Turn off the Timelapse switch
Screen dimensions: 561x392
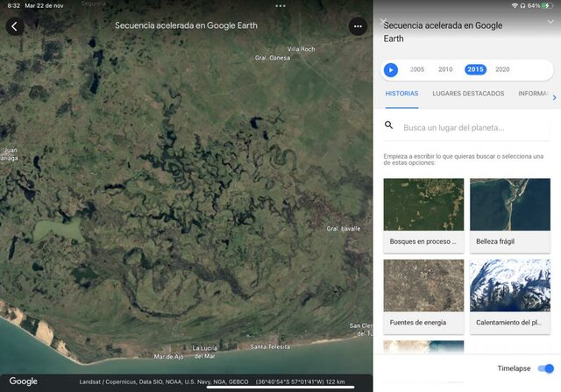click(x=545, y=368)
